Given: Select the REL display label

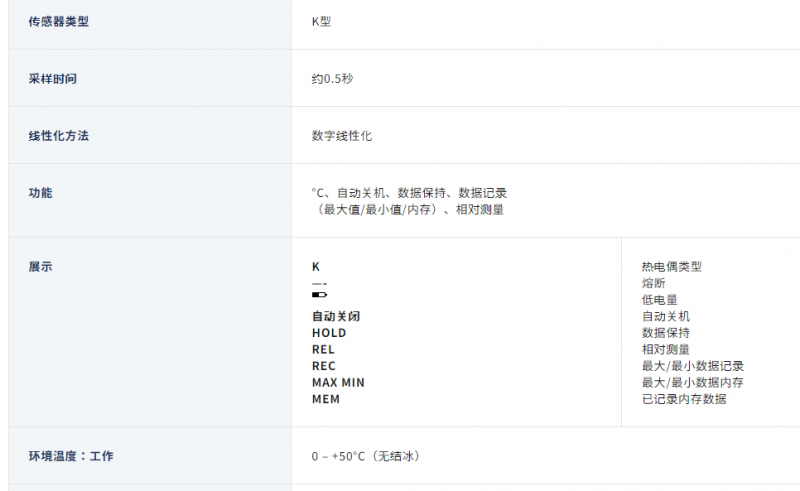Looking at the screenshot, I should tap(323, 350).
